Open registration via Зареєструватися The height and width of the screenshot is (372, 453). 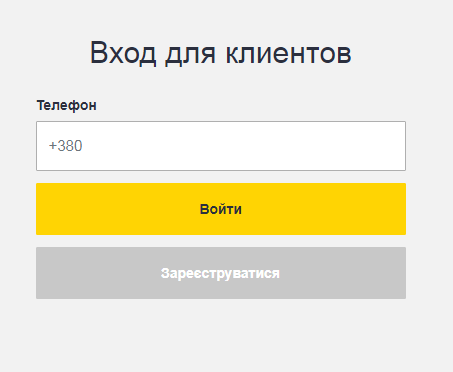[221, 273]
